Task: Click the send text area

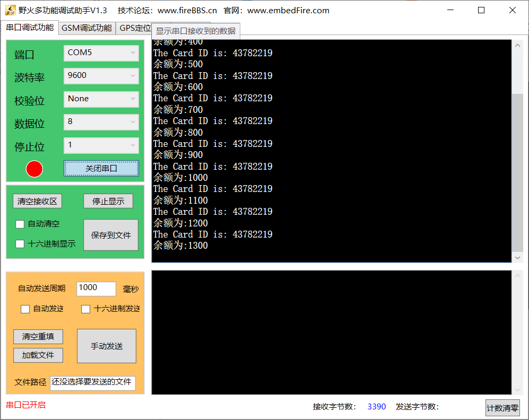Action: (x=331, y=332)
